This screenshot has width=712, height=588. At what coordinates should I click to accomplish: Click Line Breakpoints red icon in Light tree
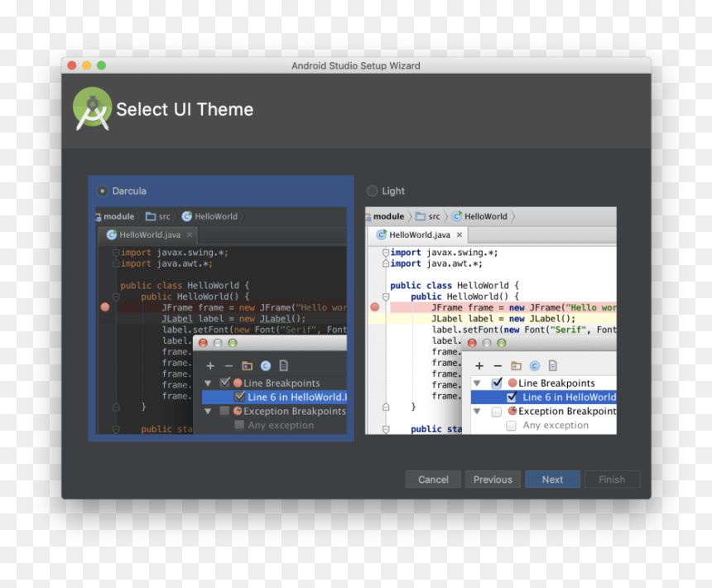click(x=512, y=383)
